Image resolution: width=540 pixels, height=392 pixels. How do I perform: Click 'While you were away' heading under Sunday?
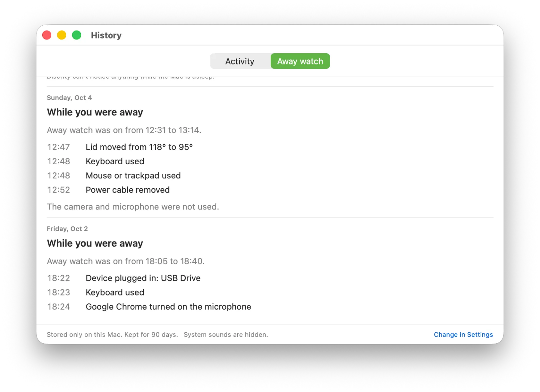click(95, 112)
